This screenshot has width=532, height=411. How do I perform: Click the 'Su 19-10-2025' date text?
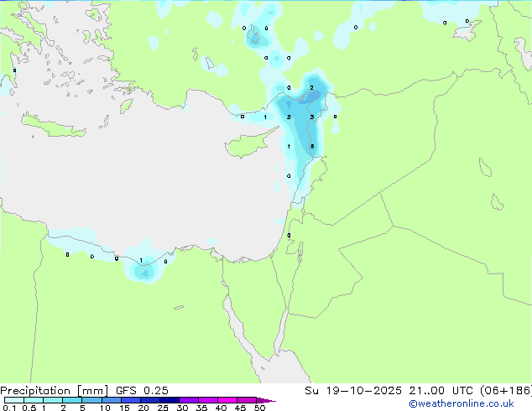point(353,391)
